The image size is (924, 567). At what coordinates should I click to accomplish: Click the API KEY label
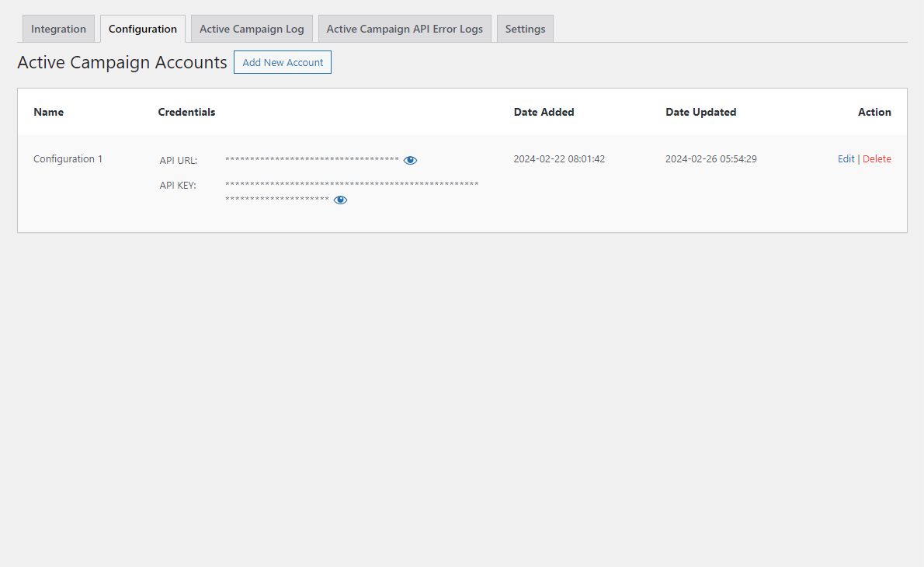(x=177, y=185)
